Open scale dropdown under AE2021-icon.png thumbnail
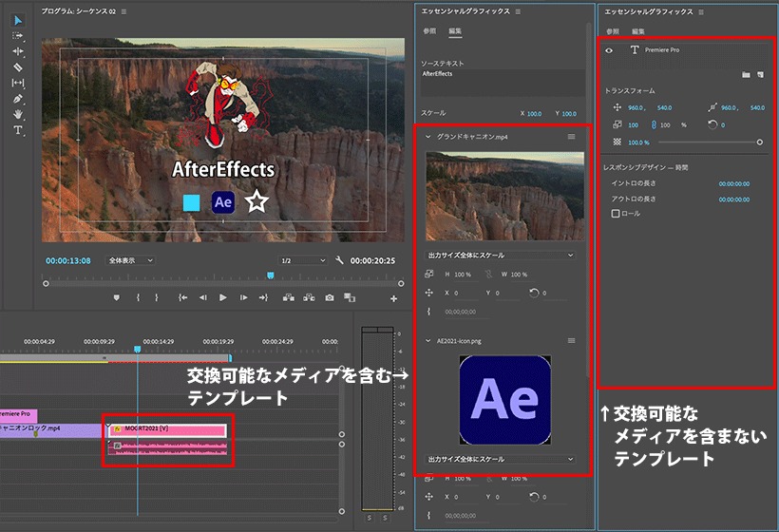Viewport: 779px width, 532px height. click(x=501, y=459)
